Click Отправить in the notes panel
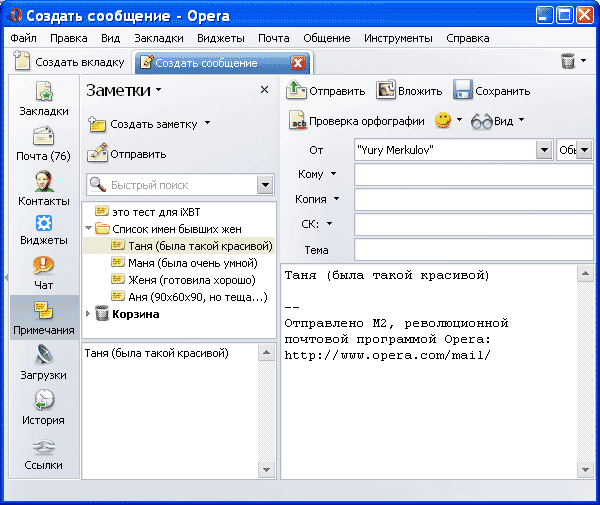Image resolution: width=600 pixels, height=505 pixels. [127, 154]
